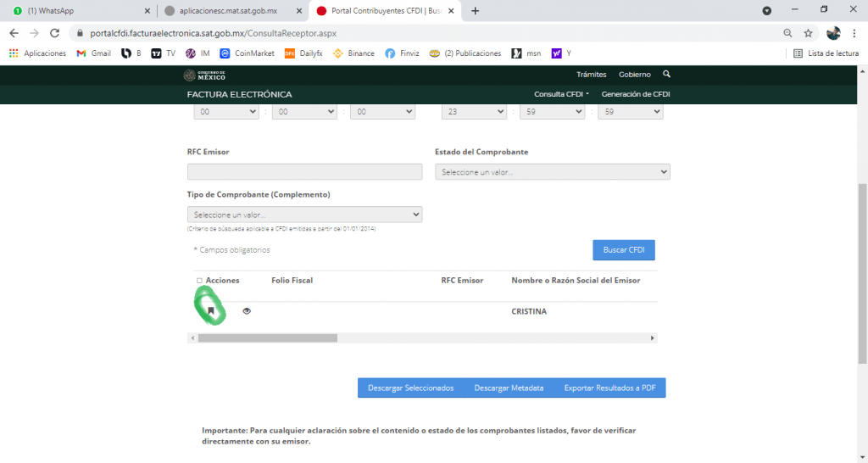Image resolution: width=868 pixels, height=463 pixels.
Task: Bookmark this page with the star icon
Action: (808, 33)
